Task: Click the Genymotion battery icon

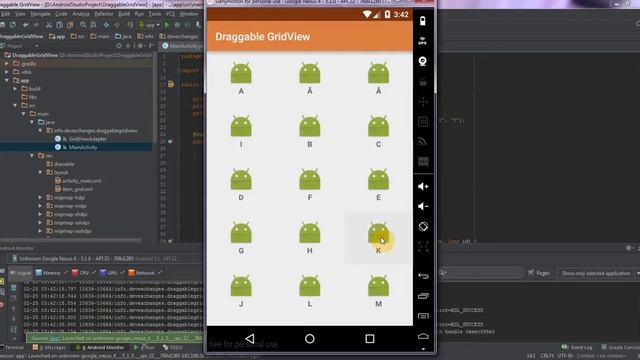Action: click(x=422, y=21)
